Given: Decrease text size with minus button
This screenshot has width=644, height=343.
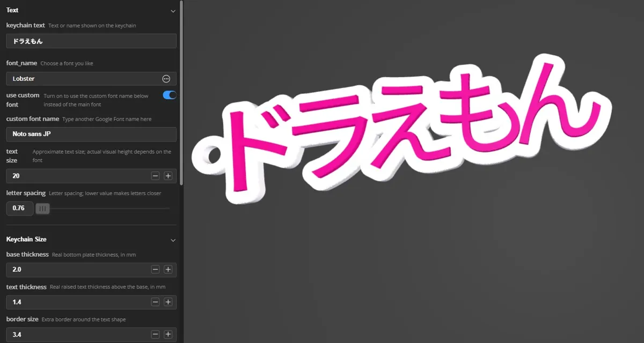Looking at the screenshot, I should [x=155, y=176].
